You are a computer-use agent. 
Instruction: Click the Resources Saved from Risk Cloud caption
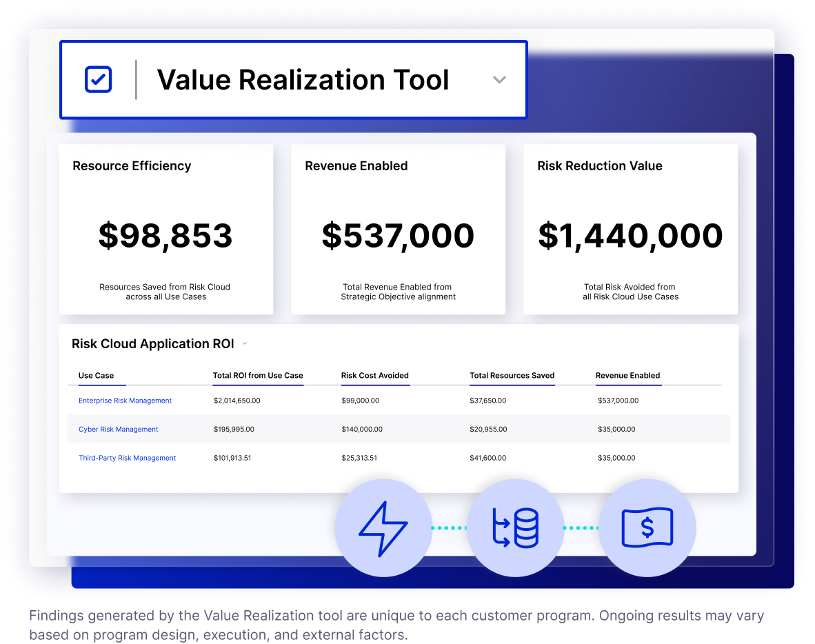165,292
